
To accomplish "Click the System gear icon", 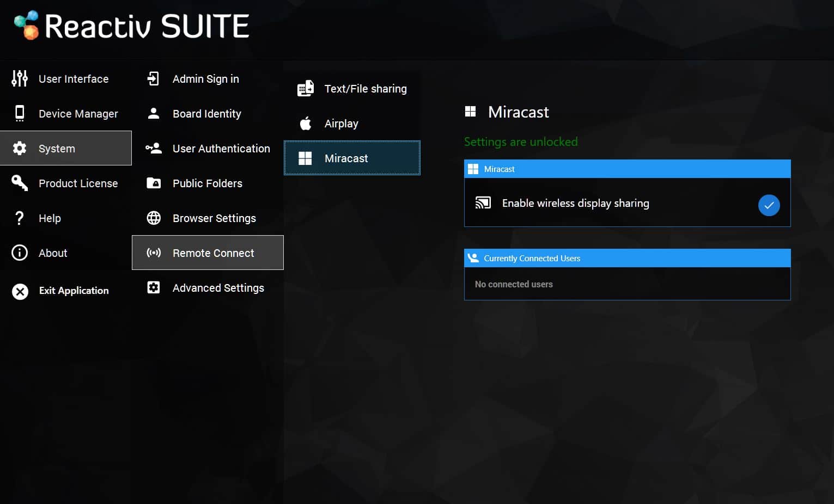I will (20, 148).
